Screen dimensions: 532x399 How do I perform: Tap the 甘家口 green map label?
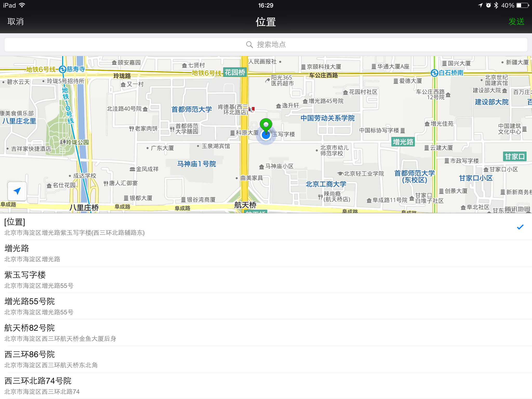(x=515, y=157)
